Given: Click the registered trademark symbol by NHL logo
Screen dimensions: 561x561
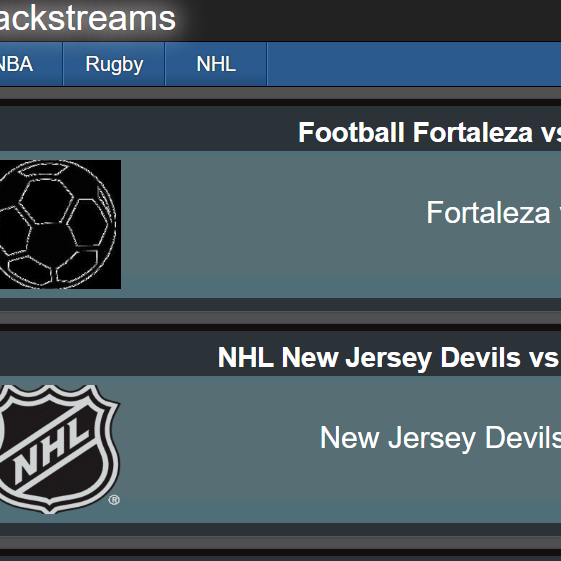Looking at the screenshot, I should click(x=114, y=500).
